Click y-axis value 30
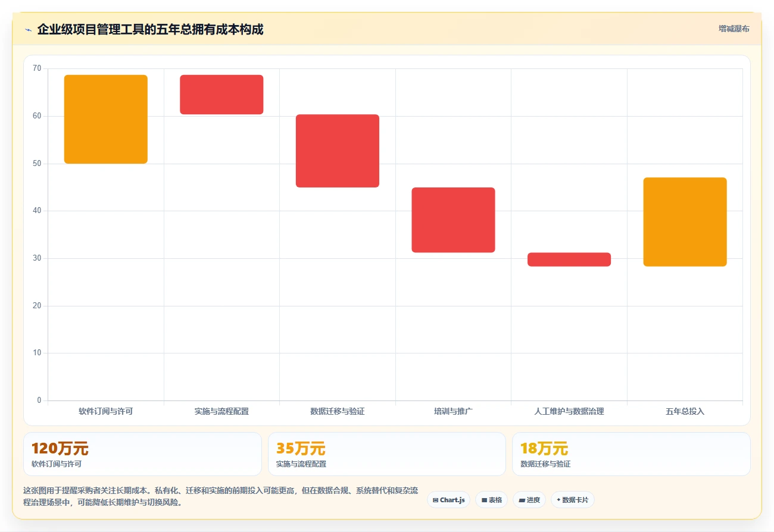774x532 pixels. click(x=37, y=258)
